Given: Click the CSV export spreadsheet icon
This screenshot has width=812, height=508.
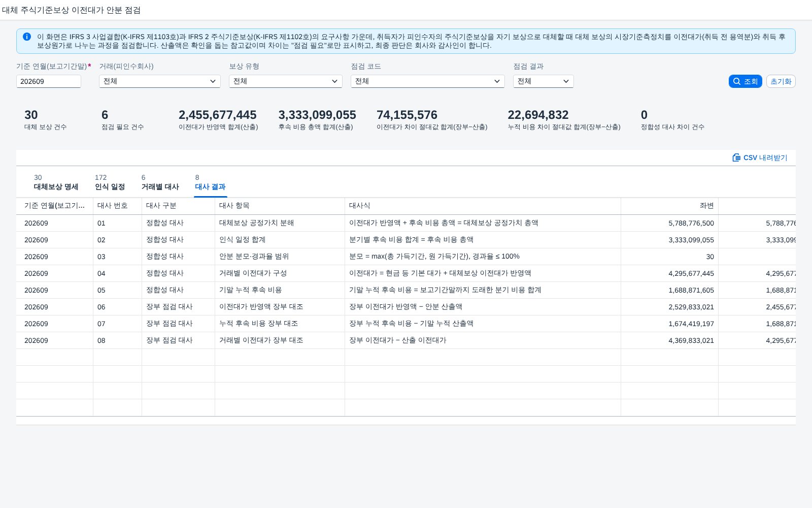Looking at the screenshot, I should [x=736, y=157].
